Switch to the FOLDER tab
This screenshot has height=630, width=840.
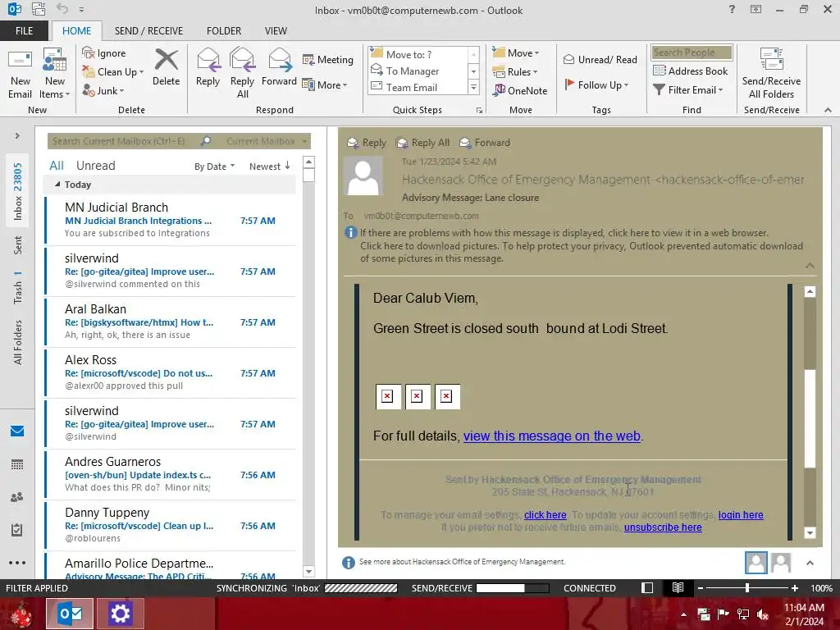pyautogui.click(x=224, y=31)
